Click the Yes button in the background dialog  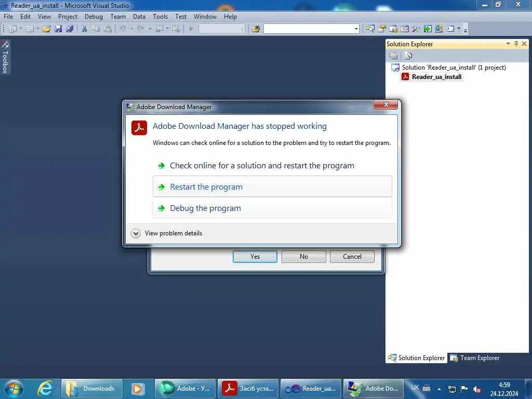point(255,257)
